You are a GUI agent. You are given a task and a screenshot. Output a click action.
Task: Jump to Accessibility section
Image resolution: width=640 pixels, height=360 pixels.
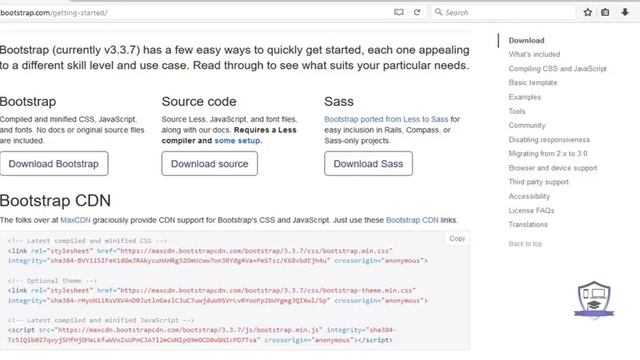tap(529, 196)
